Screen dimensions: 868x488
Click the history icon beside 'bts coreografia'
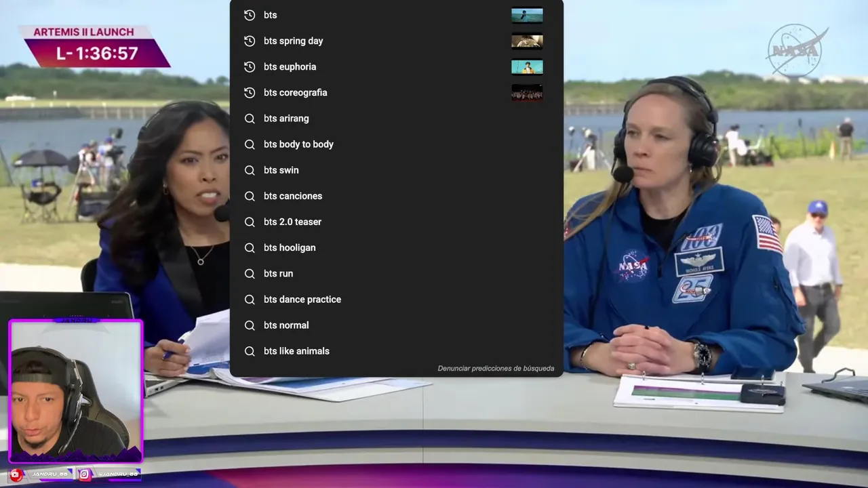point(250,92)
